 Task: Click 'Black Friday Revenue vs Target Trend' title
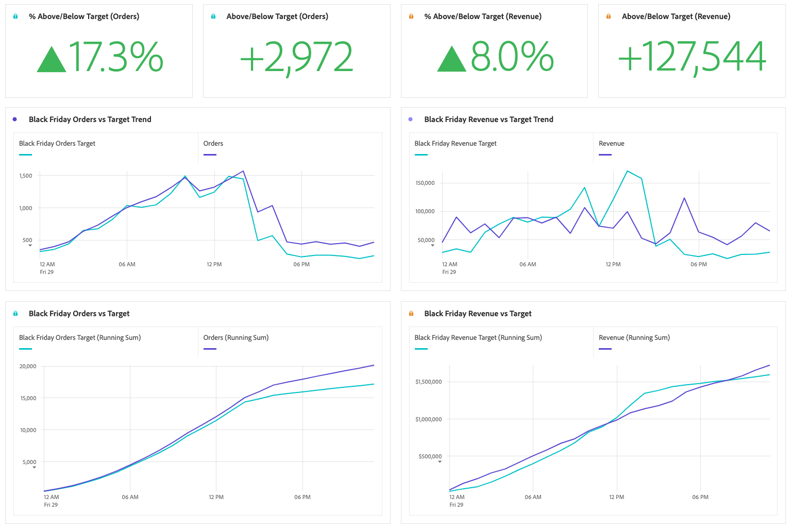[x=489, y=119]
